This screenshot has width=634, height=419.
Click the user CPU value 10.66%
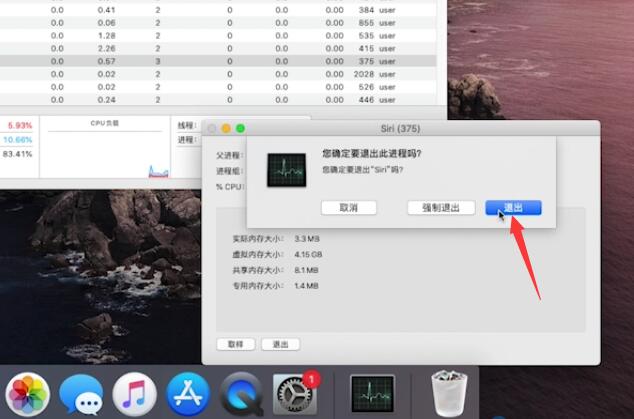[17, 140]
